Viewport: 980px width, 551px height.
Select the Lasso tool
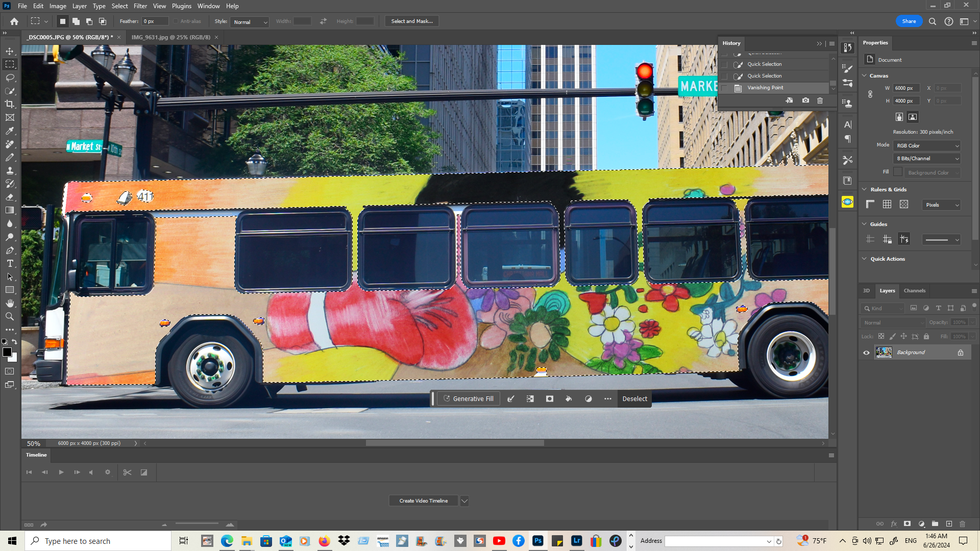coord(10,78)
